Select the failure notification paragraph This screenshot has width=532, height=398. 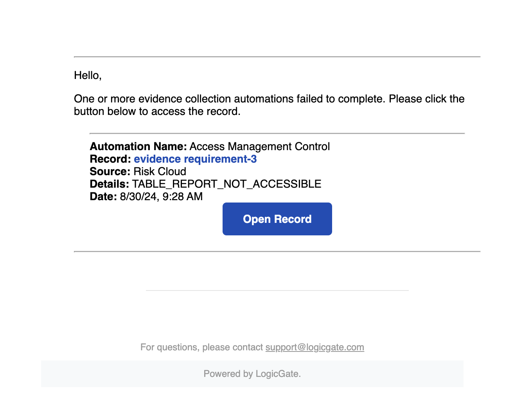click(269, 105)
